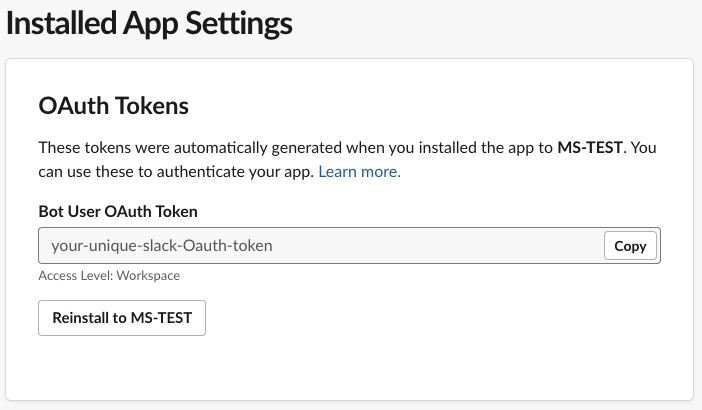702x410 pixels.
Task: Click the Access Level: Workspace caption
Action: pos(109,275)
